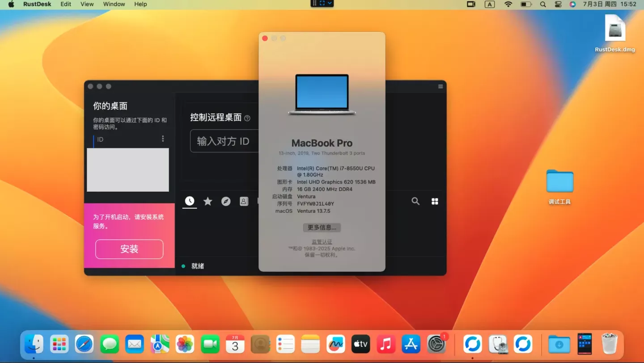Image resolution: width=644 pixels, height=363 pixels.
Task: Click the screen capture control in menu bar center
Action: click(322, 4)
